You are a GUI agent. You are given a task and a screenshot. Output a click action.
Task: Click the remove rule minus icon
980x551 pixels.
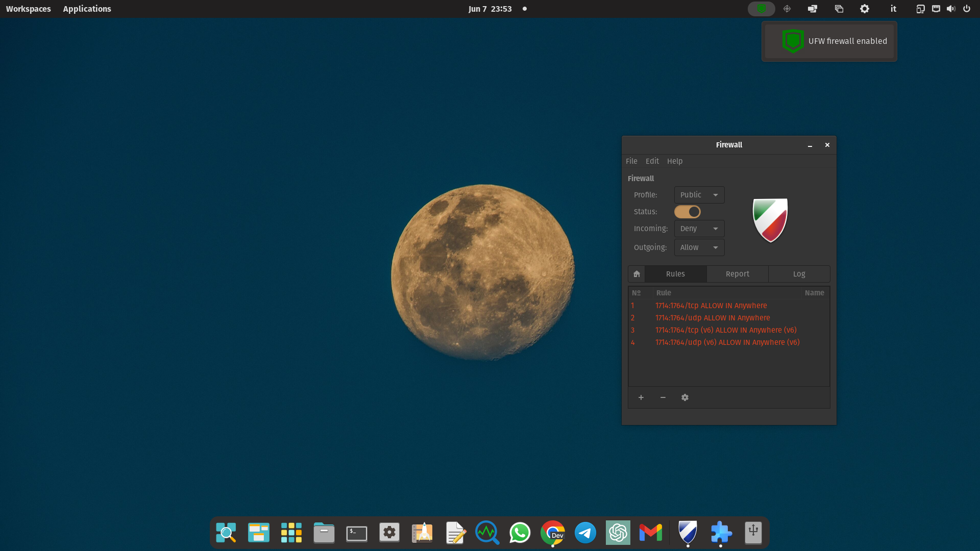[x=663, y=397]
